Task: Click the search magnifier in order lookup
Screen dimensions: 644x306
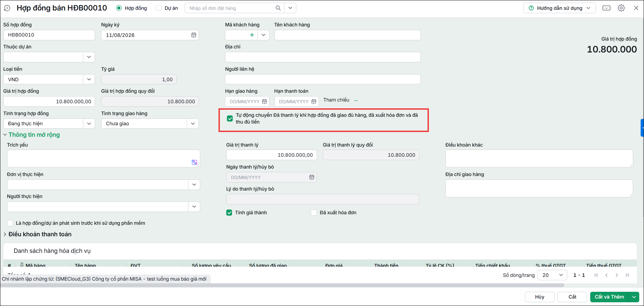Action: point(278,8)
